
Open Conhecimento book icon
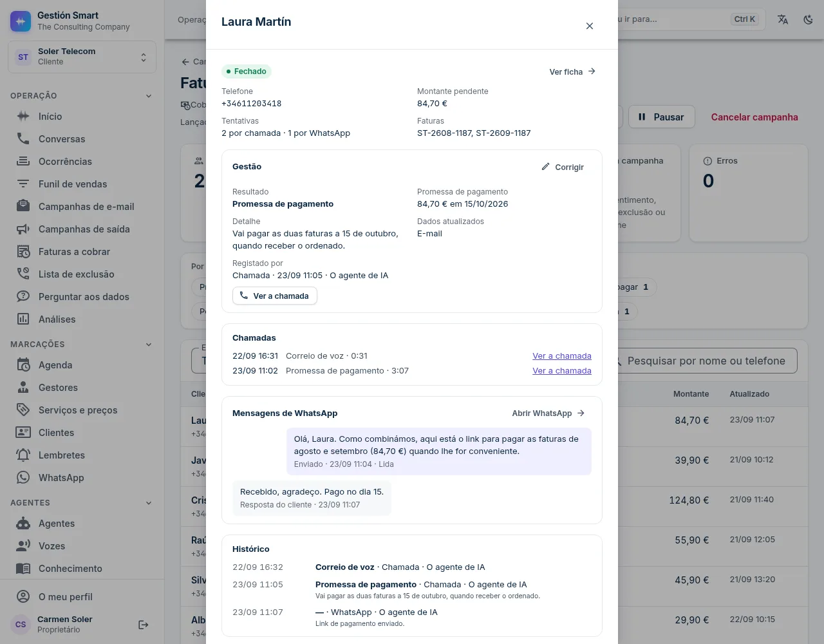click(23, 569)
